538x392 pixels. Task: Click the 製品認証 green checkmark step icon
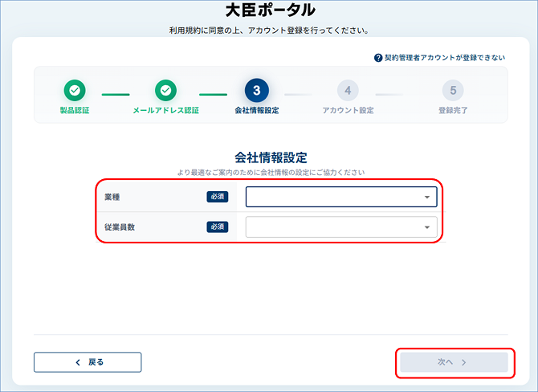coord(75,90)
